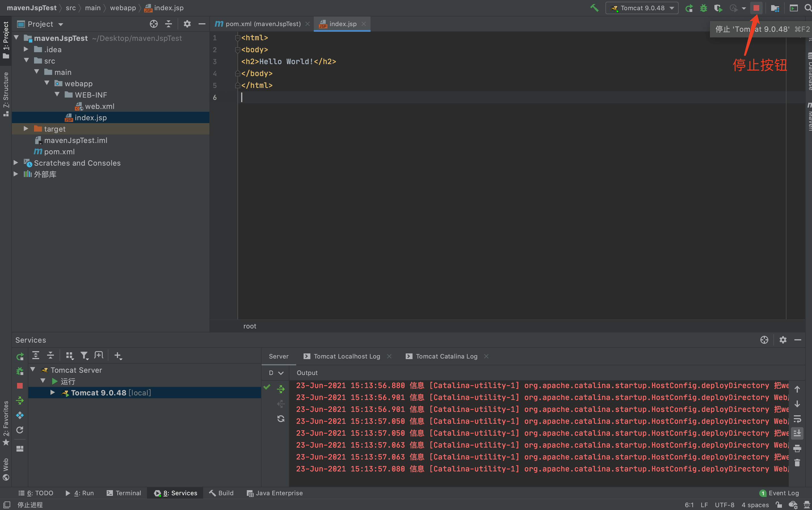Open the Terminal tool window
The image size is (812, 510).
[124, 493]
